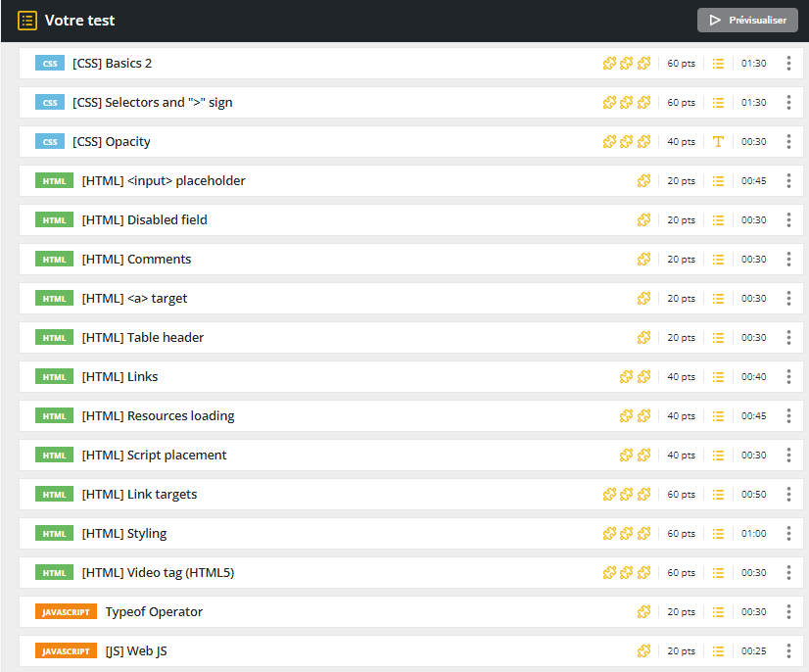
Task: Open three-dot menu for [JS] Web JS
Action: (x=788, y=651)
